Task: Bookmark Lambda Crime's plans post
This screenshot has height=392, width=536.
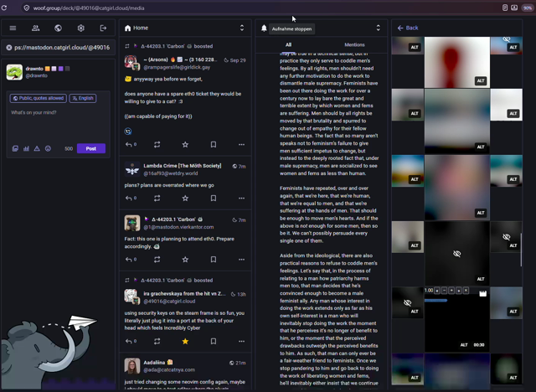Action: coord(214,199)
